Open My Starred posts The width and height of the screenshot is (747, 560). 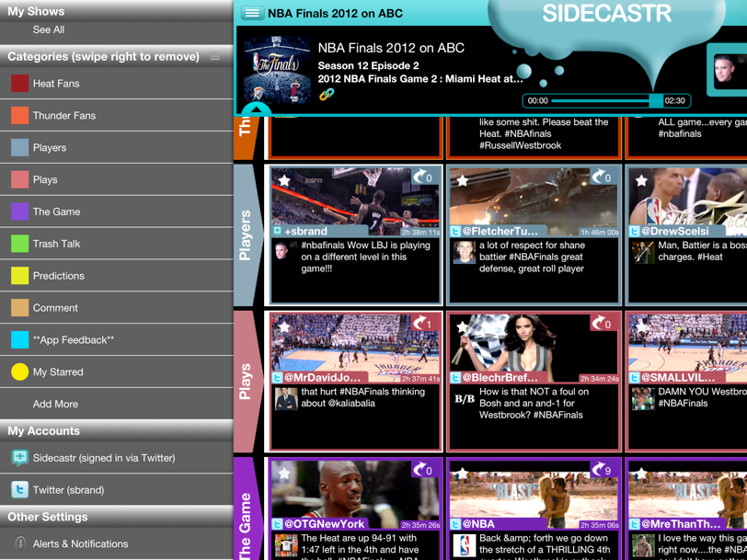(117, 371)
